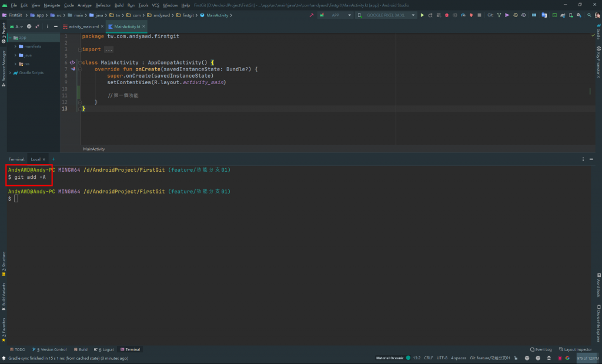Open the Refactor menu
The image size is (602, 364).
(x=103, y=5)
